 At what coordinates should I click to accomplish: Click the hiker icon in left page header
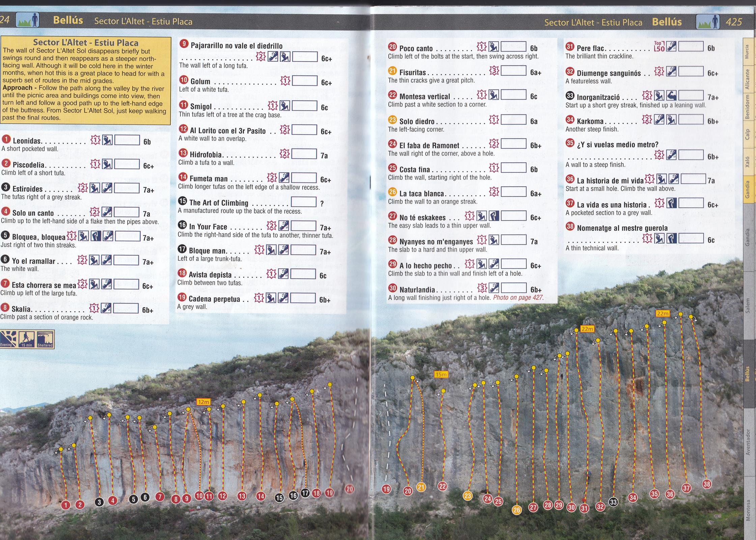click(x=28, y=20)
